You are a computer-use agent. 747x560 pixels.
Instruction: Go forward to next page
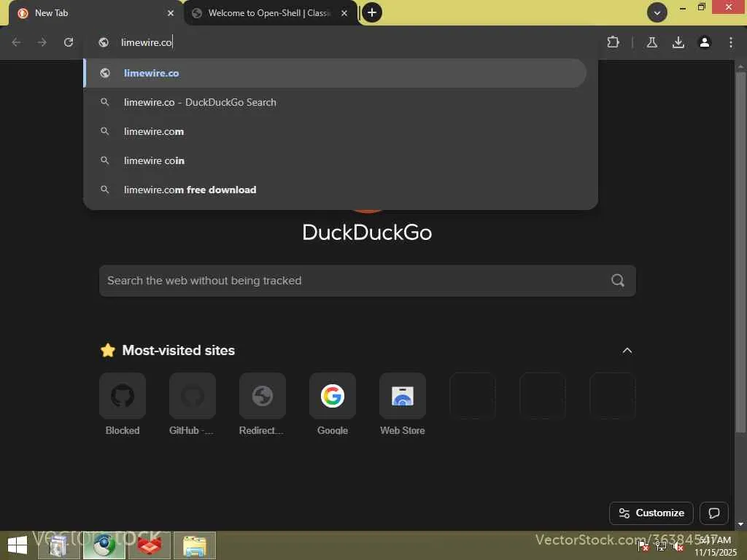coord(42,42)
